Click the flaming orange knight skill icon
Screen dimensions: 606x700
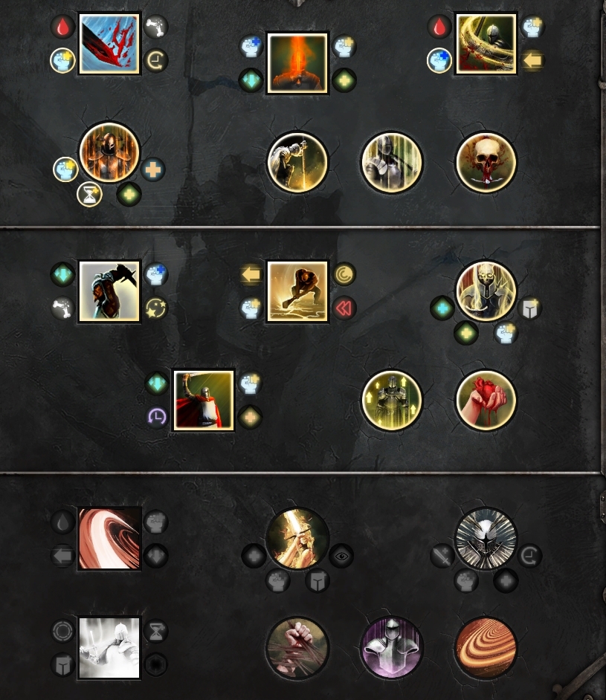tap(297, 63)
